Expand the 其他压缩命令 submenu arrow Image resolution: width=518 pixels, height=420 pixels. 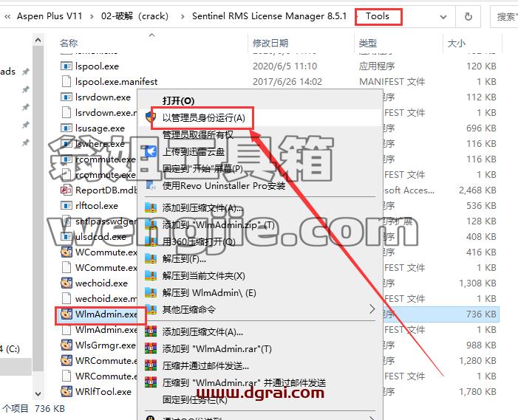pos(372,309)
